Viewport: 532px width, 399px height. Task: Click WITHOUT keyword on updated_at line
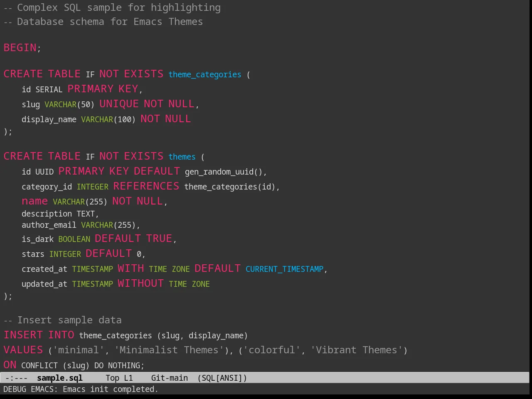(140, 283)
